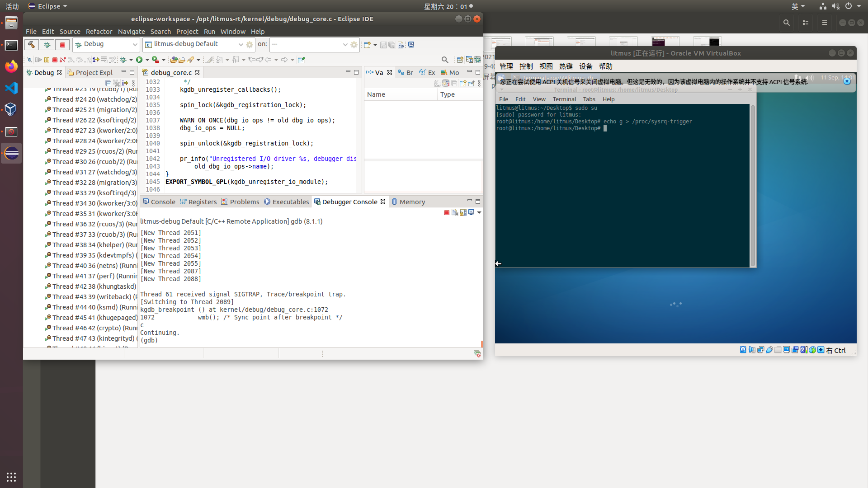Image resolution: width=868 pixels, height=488 pixels.
Task: Toggle Show Type Names in Variables view
Action: [437, 83]
